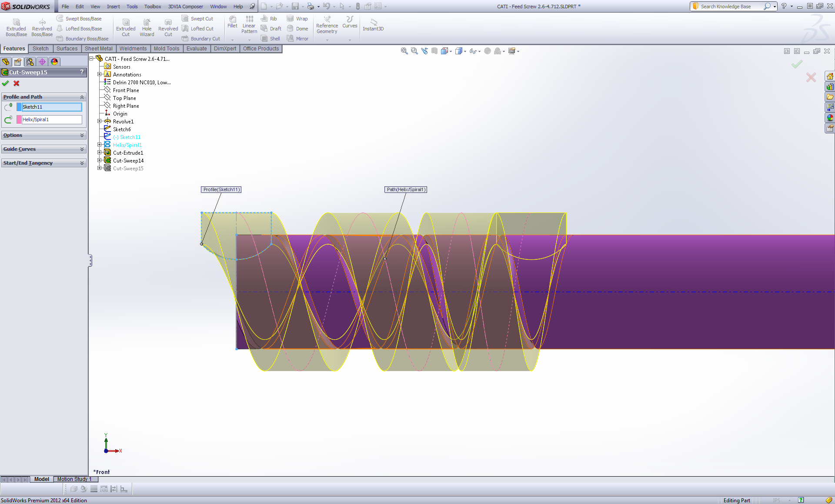Screen dimensions: 835x504
Task: Choose the Swept Boss/Base tool
Action: point(79,19)
